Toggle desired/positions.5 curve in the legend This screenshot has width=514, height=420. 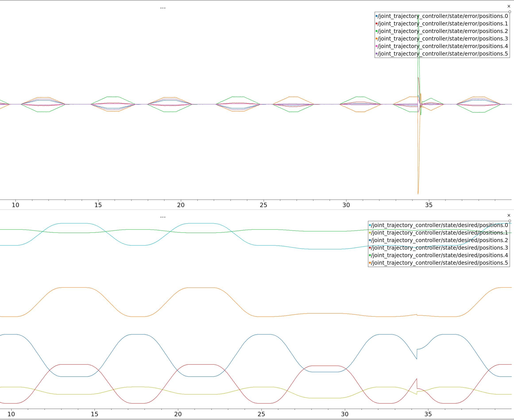439,263
